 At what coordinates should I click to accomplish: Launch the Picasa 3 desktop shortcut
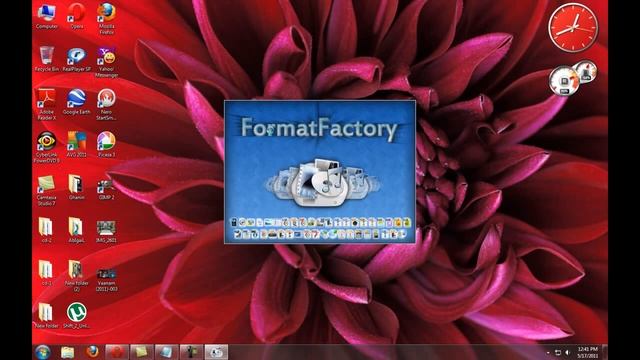pos(107,144)
